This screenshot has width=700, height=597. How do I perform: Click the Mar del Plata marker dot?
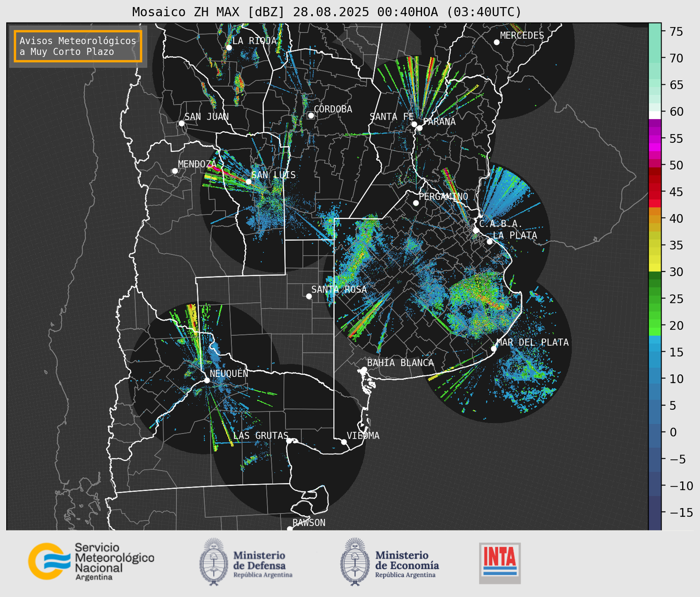click(494, 349)
